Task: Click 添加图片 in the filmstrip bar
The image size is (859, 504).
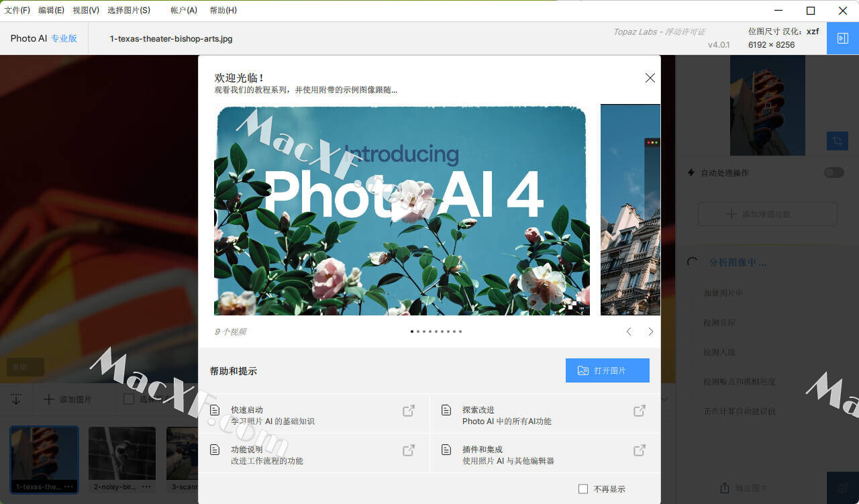Action: pyautogui.click(x=68, y=399)
